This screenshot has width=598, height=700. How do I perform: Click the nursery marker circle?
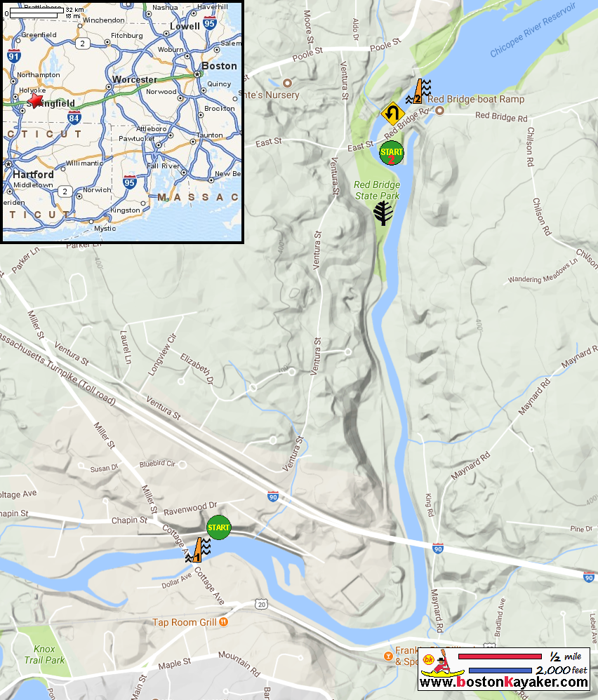click(287, 83)
